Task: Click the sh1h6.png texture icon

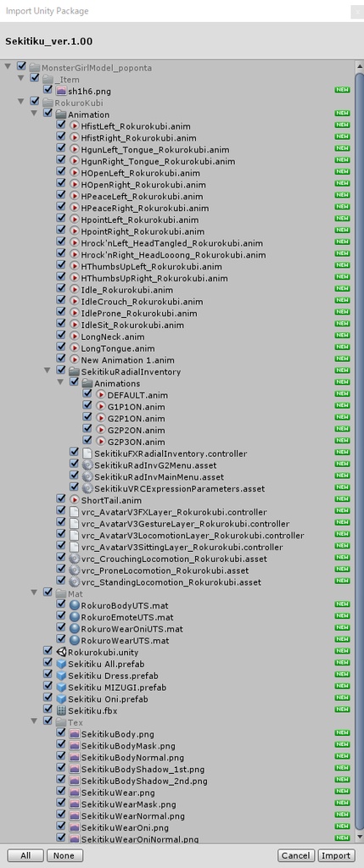Action: pyautogui.click(x=61, y=91)
